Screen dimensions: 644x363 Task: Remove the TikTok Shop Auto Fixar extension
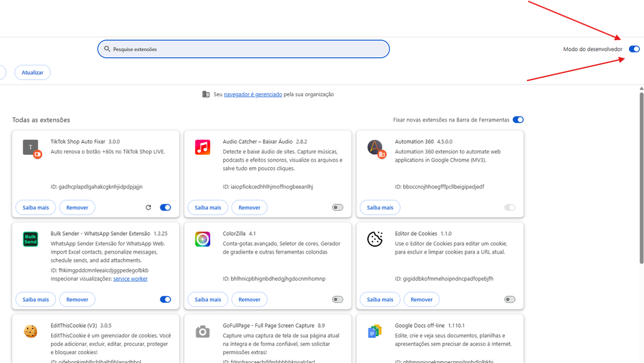click(x=77, y=208)
